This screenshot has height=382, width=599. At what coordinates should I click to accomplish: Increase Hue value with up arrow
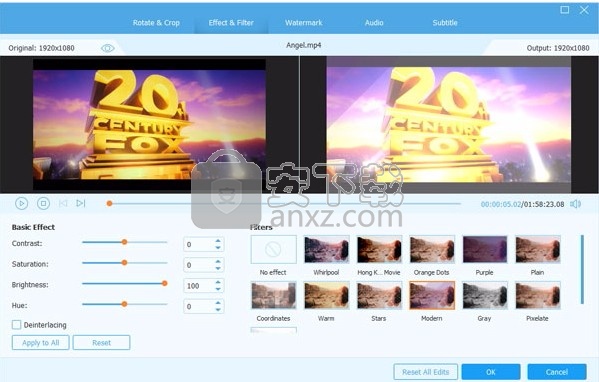[x=218, y=303]
